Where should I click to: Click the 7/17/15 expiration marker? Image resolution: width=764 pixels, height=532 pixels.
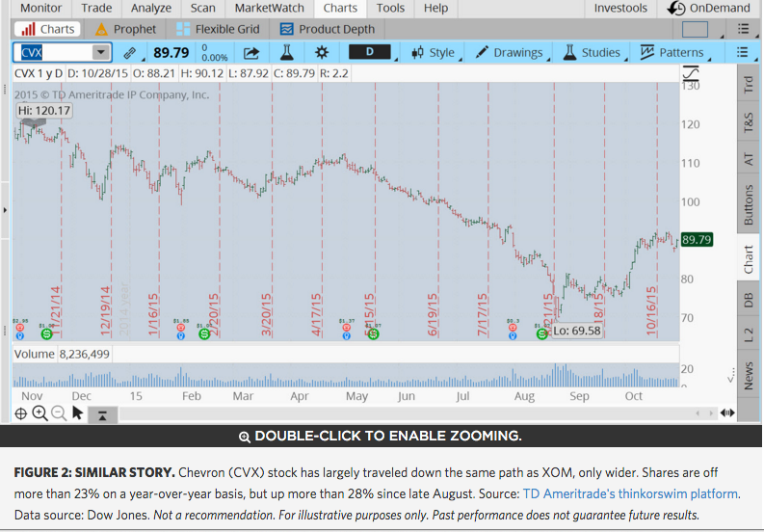coord(483,314)
